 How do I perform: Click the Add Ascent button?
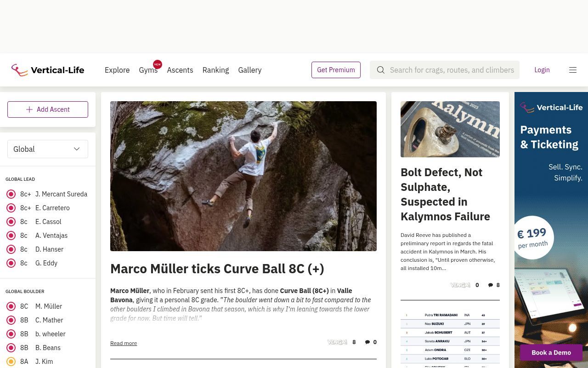point(48,109)
